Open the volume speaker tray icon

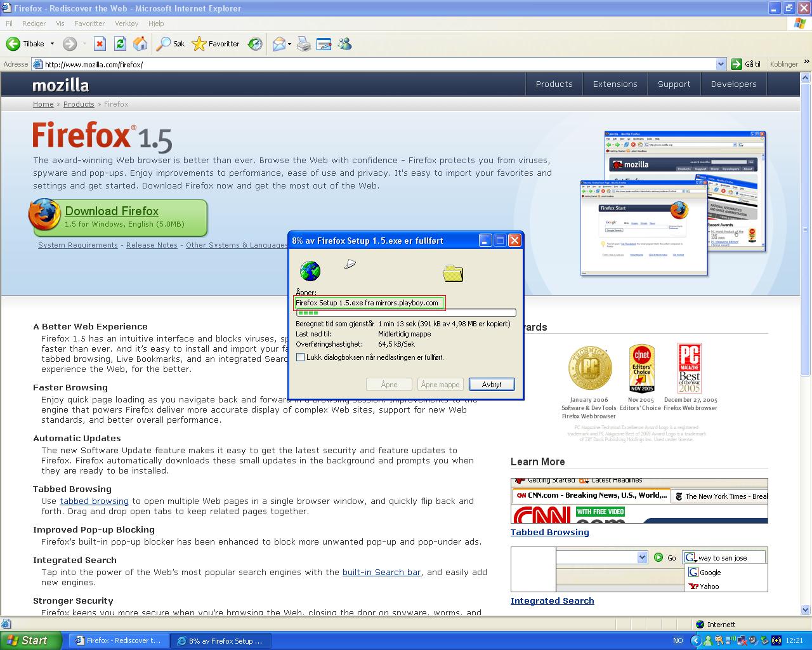(x=752, y=640)
